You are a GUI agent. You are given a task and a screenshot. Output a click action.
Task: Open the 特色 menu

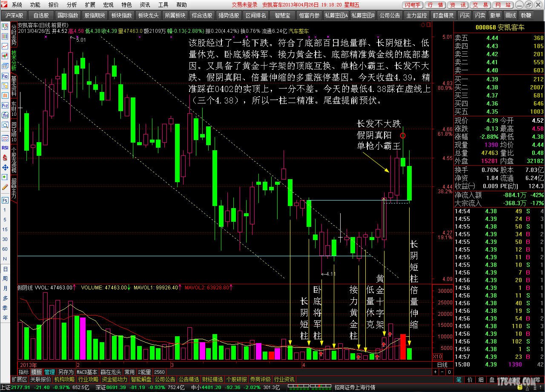pos(126,5)
